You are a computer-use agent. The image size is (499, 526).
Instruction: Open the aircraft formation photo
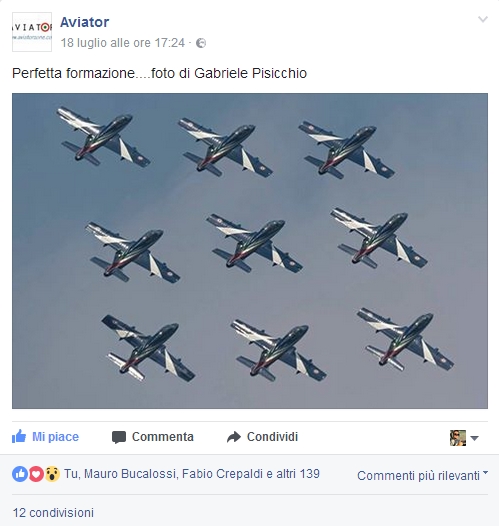click(250, 251)
